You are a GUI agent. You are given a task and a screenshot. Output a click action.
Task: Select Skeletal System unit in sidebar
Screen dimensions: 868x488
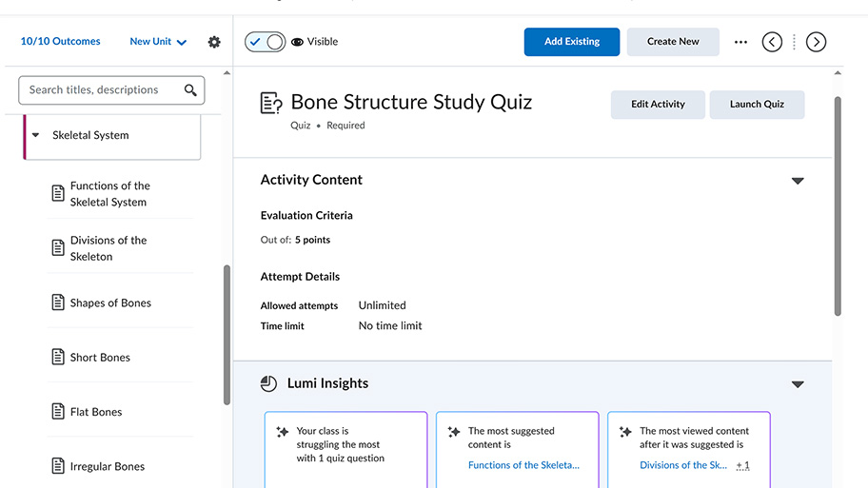click(112, 135)
